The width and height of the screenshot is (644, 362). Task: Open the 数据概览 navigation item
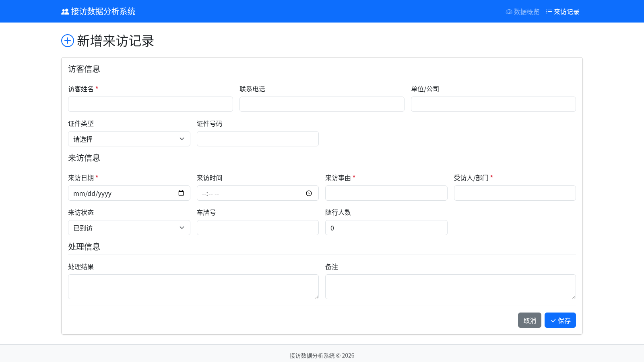(522, 12)
